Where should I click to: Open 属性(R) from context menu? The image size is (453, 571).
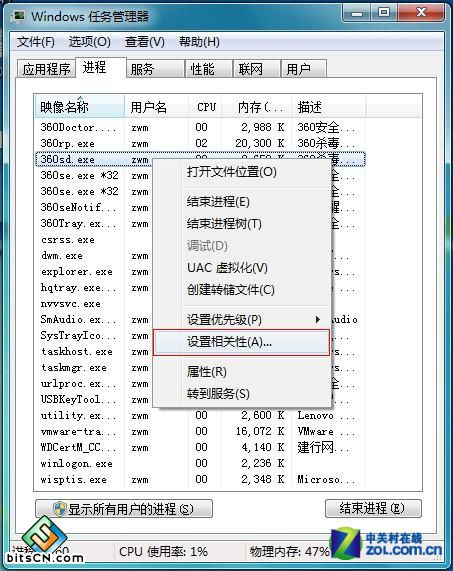click(x=242, y=372)
